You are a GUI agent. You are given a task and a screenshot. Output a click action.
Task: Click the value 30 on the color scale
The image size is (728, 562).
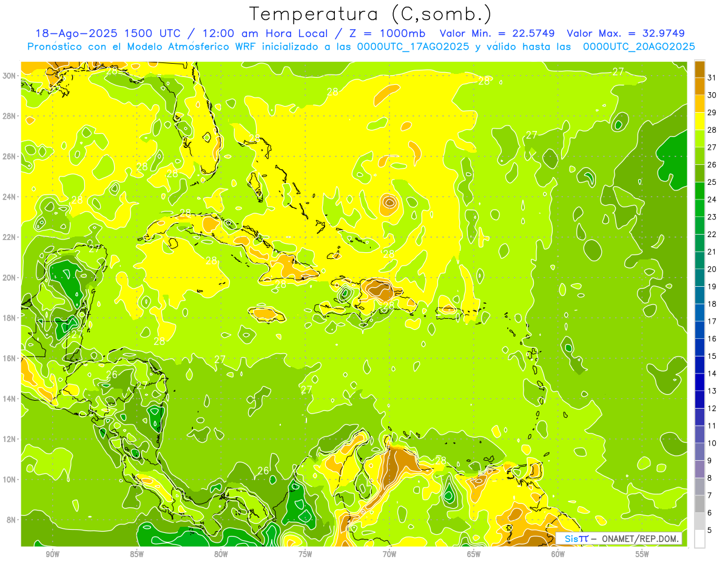[x=712, y=95]
